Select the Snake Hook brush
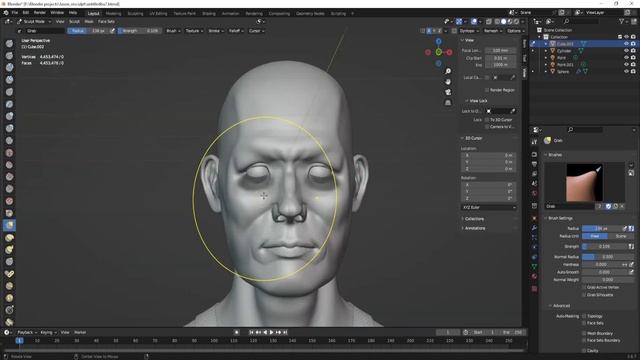This screenshot has width=640, height=360. click(x=9, y=249)
